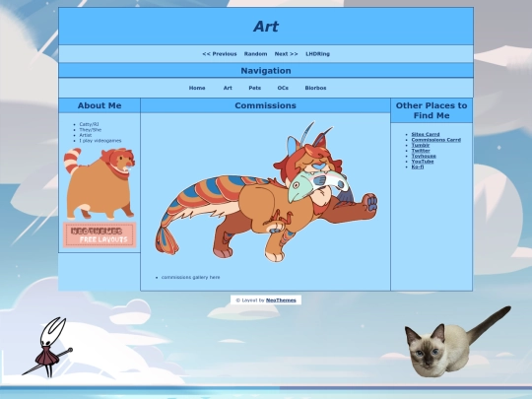This screenshot has height=399, width=532.
Task: Click the 'Artist' list item
Action: [86, 135]
